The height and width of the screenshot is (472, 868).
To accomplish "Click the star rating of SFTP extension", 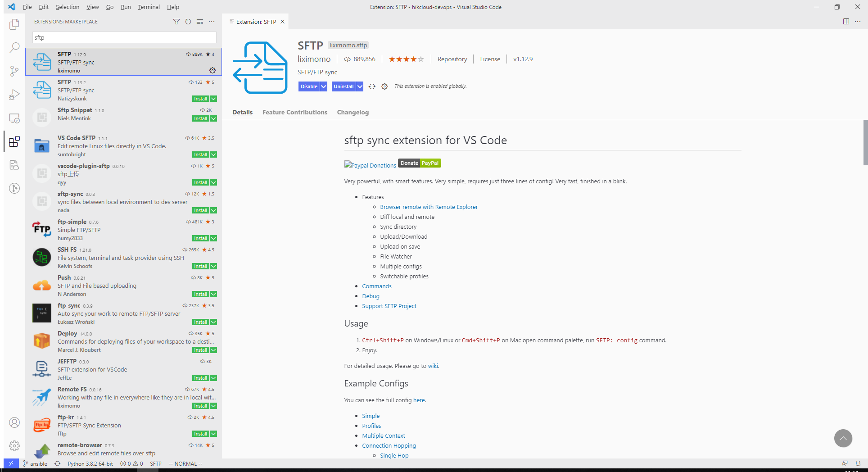I will (x=406, y=59).
